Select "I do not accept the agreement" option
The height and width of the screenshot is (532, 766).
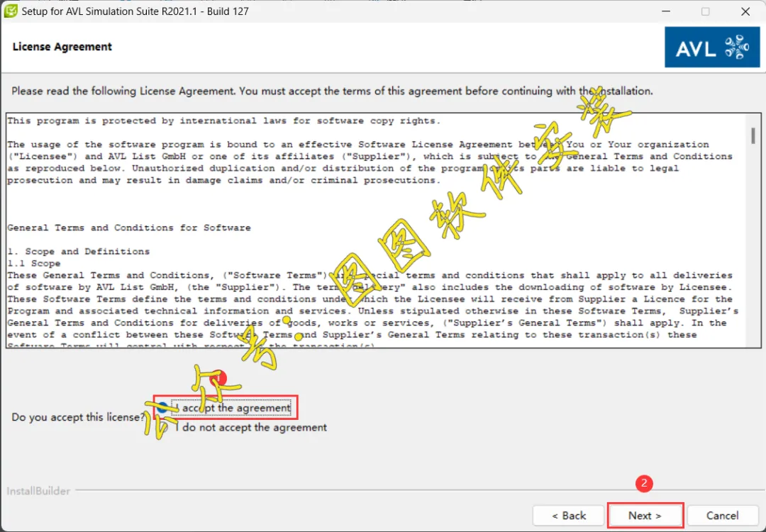click(x=163, y=428)
